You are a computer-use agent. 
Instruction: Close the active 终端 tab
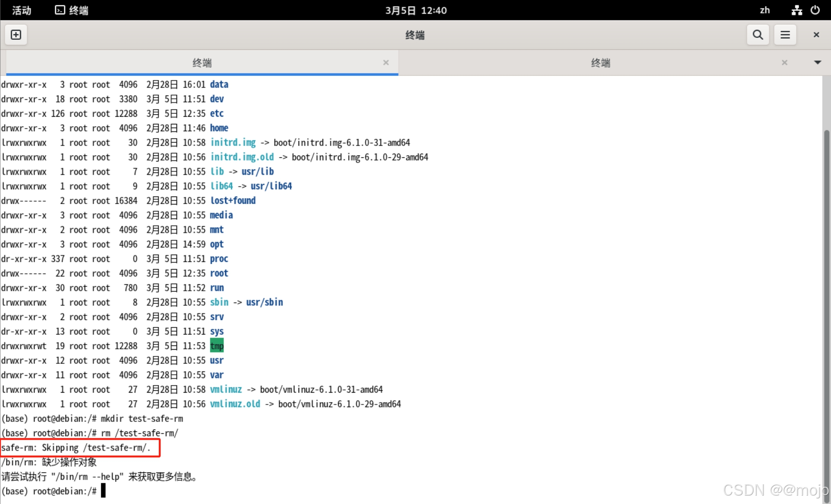point(386,62)
